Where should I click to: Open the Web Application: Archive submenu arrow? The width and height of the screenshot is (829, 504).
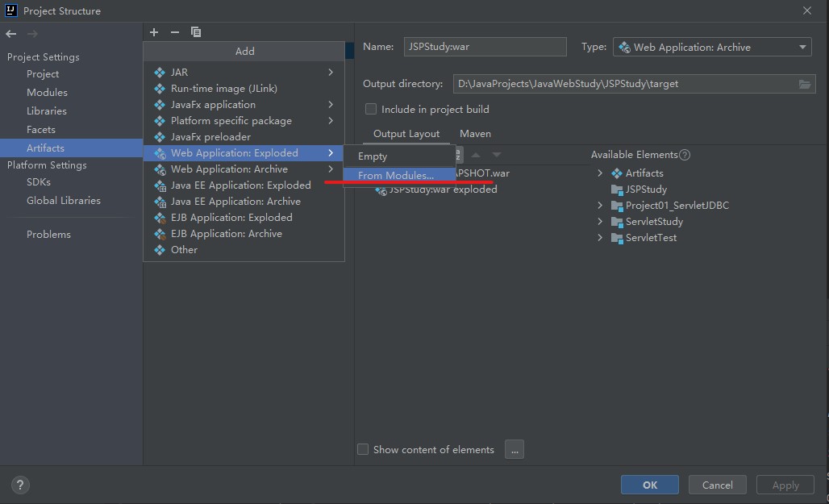(331, 169)
